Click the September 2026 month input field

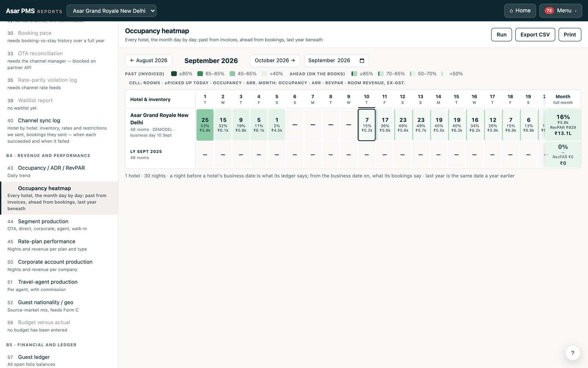[x=336, y=61]
